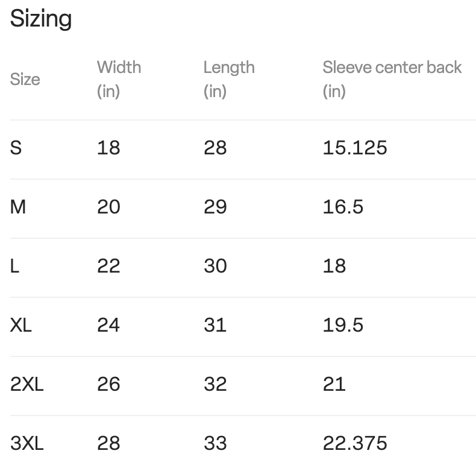Select the XL size row label
Image resolution: width=476 pixels, height=474 pixels.
coord(20,325)
